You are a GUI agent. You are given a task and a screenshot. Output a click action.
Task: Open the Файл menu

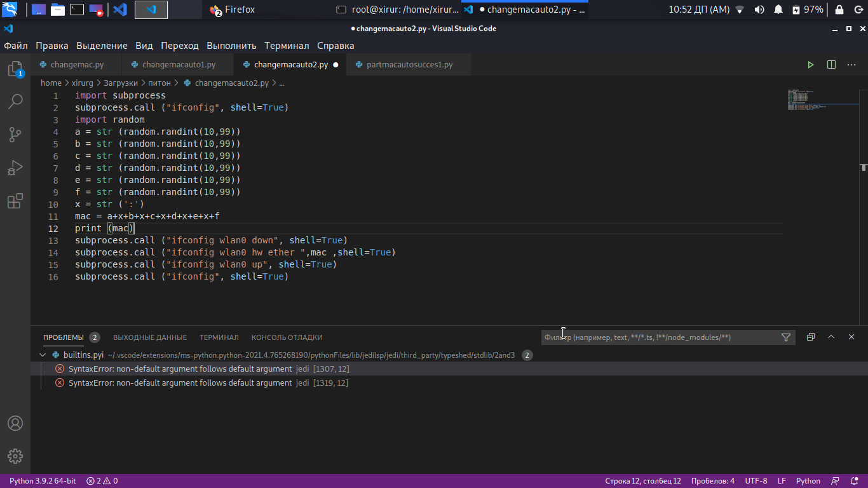click(x=16, y=46)
